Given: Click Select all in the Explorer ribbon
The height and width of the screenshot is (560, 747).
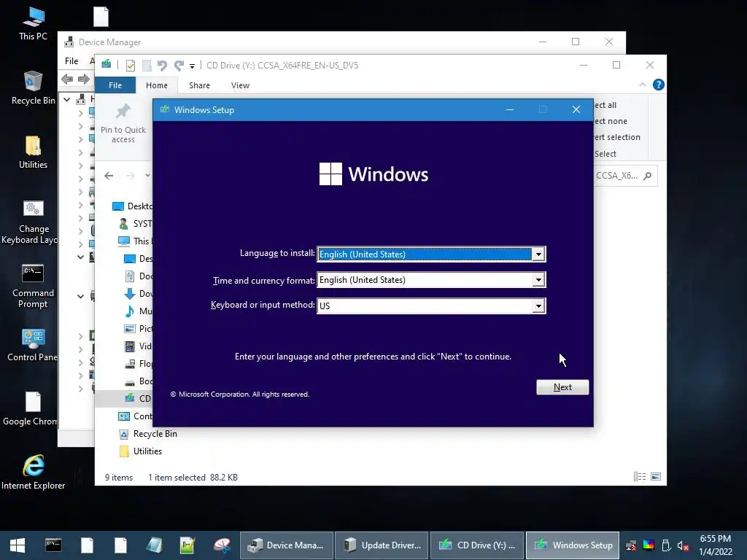Looking at the screenshot, I should (x=605, y=105).
